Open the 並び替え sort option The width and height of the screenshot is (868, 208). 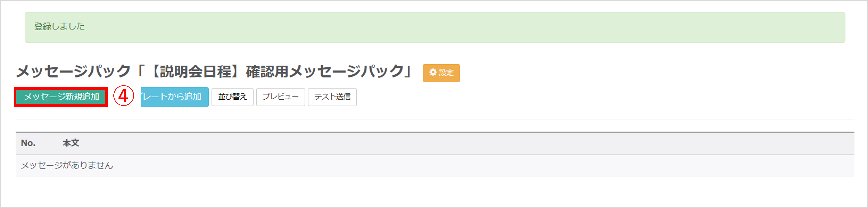[232, 97]
